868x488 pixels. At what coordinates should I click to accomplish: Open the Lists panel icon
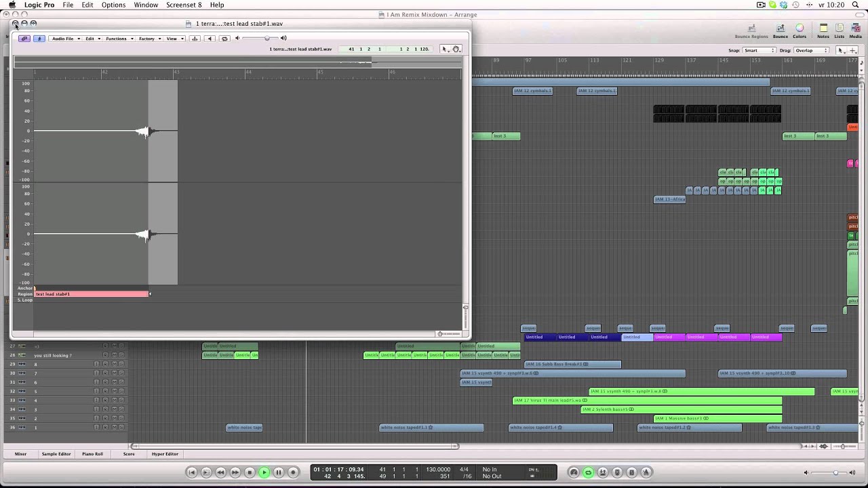point(840,31)
